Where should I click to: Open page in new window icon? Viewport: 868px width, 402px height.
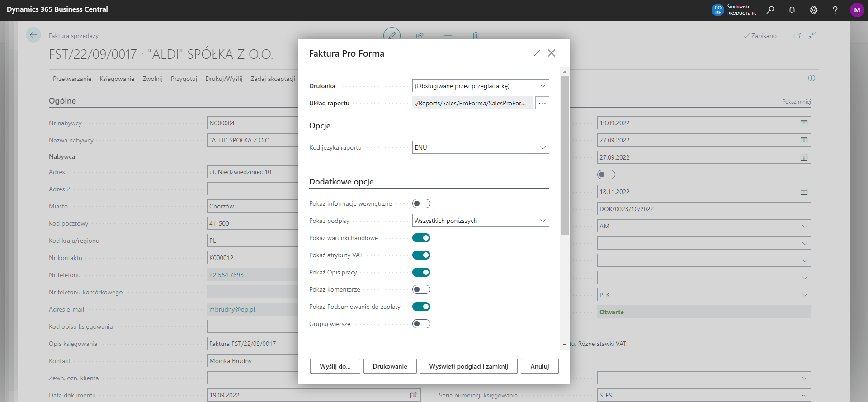pyautogui.click(x=797, y=36)
